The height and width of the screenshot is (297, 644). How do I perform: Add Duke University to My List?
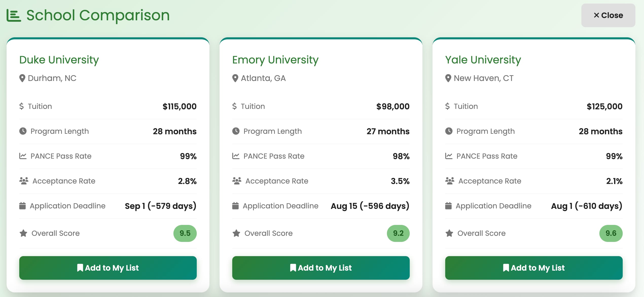tap(108, 268)
